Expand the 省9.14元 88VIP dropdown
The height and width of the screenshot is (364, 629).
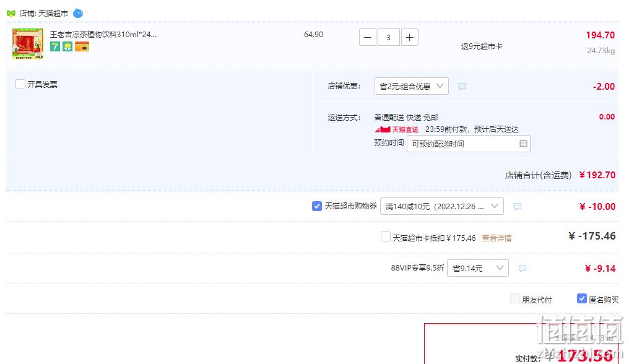tap(478, 268)
